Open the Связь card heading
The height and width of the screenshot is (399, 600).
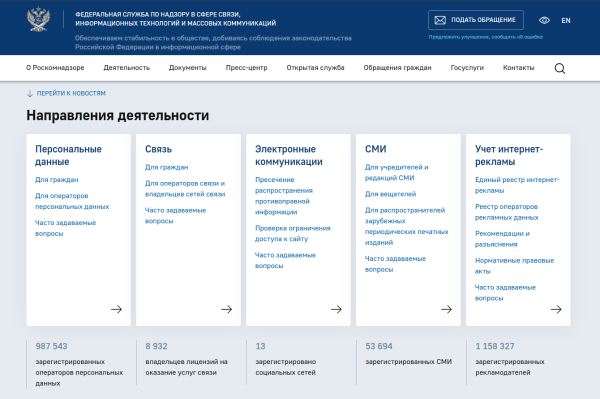click(158, 149)
